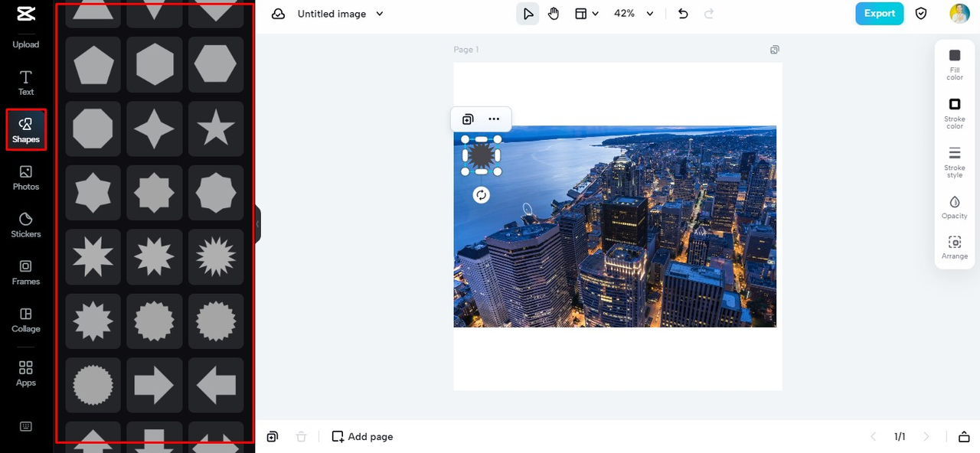Open the Photos panel
The image size is (980, 453).
[x=25, y=178]
